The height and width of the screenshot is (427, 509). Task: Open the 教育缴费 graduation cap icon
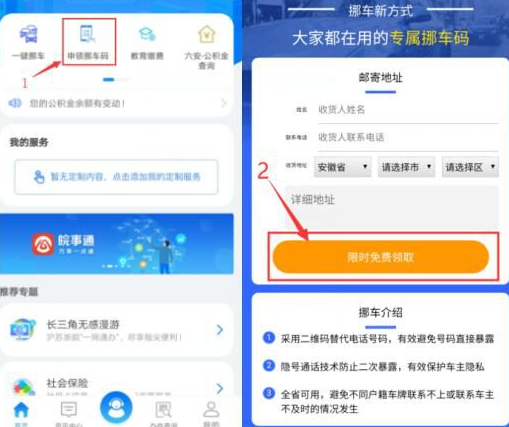point(147,34)
